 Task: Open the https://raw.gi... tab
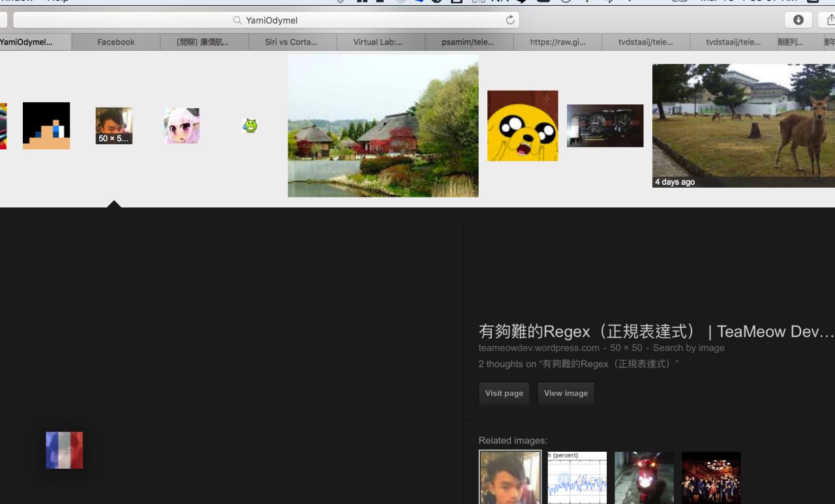point(558,42)
